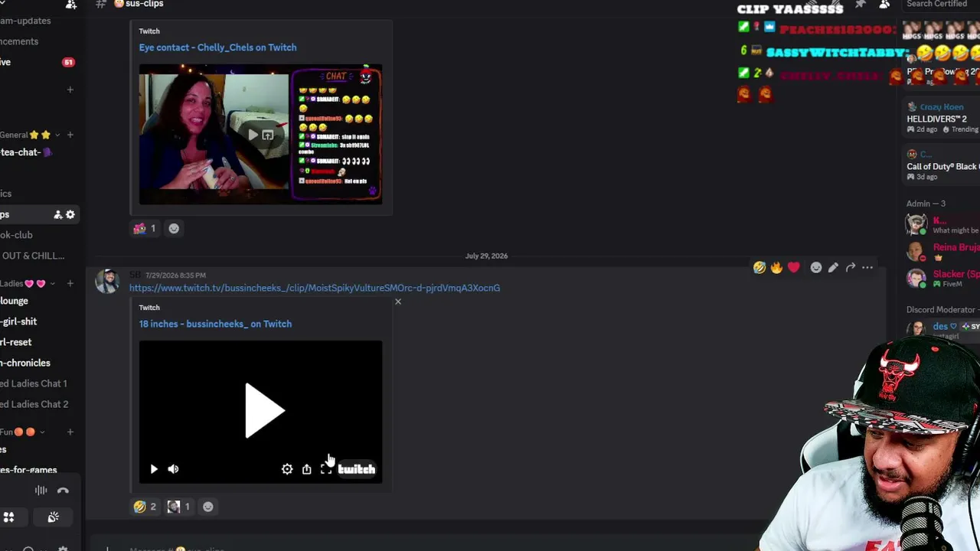Screen dimensions: 980x551
Task: Open the channel with 51 unread badge
Action: click(38, 62)
